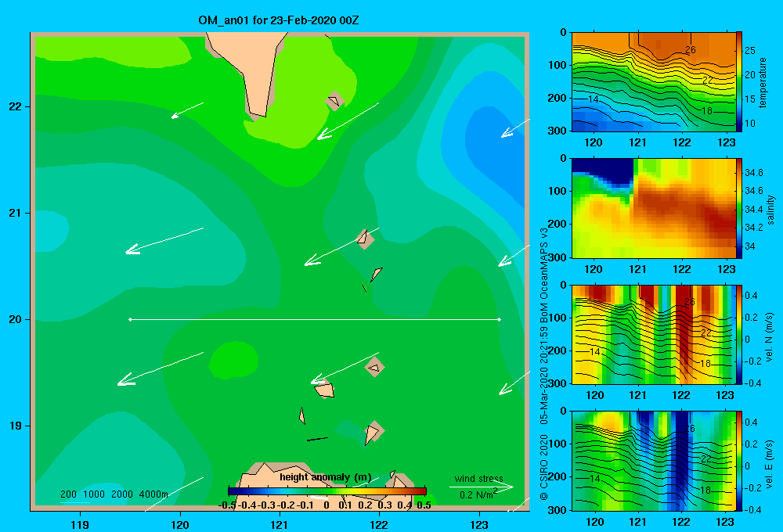783x532 pixels.
Task: Click the vertical 'temperature' axis label
Action: point(763,82)
